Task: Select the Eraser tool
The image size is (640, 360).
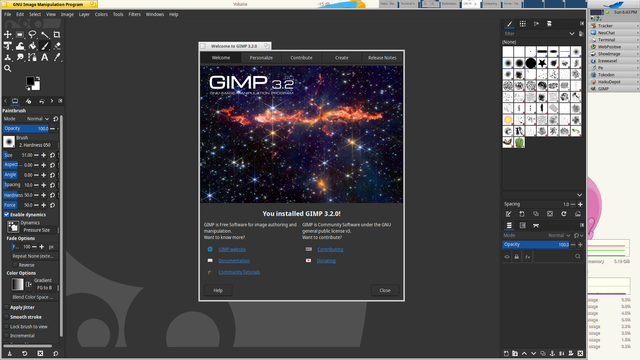Action: [57, 46]
